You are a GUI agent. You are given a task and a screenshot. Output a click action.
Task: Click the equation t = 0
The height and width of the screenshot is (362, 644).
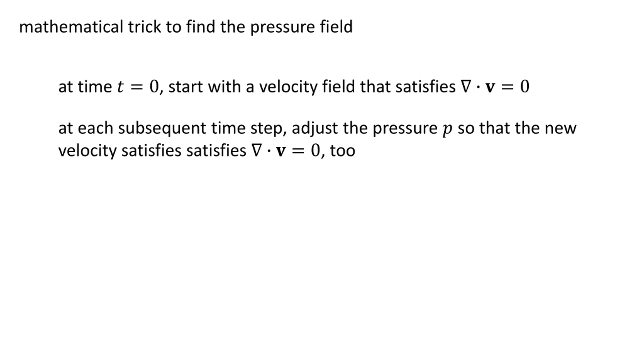tap(138, 87)
